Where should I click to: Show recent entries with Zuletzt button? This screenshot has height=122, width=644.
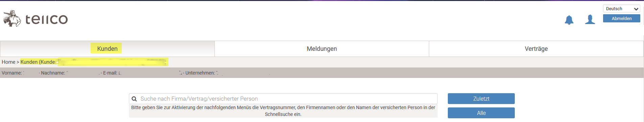pos(481,99)
